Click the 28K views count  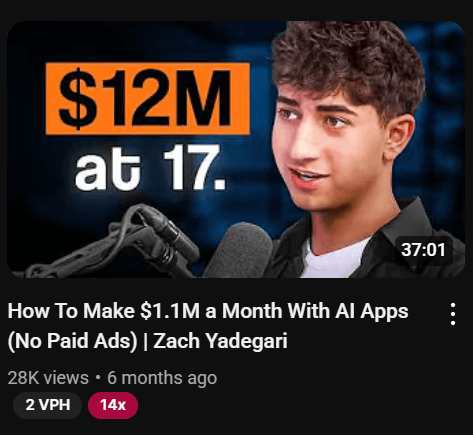tap(48, 378)
